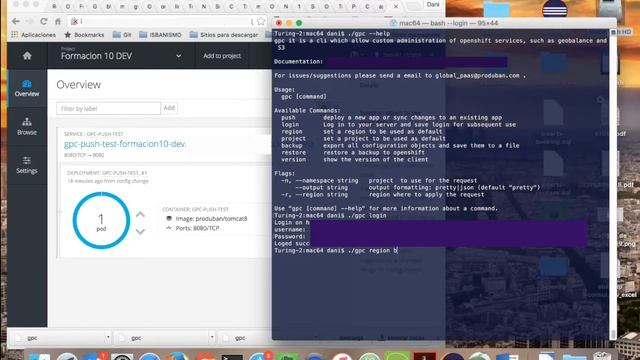The image size is (640, 360).
Task: Go back in the Chrome browser
Action: [16, 21]
